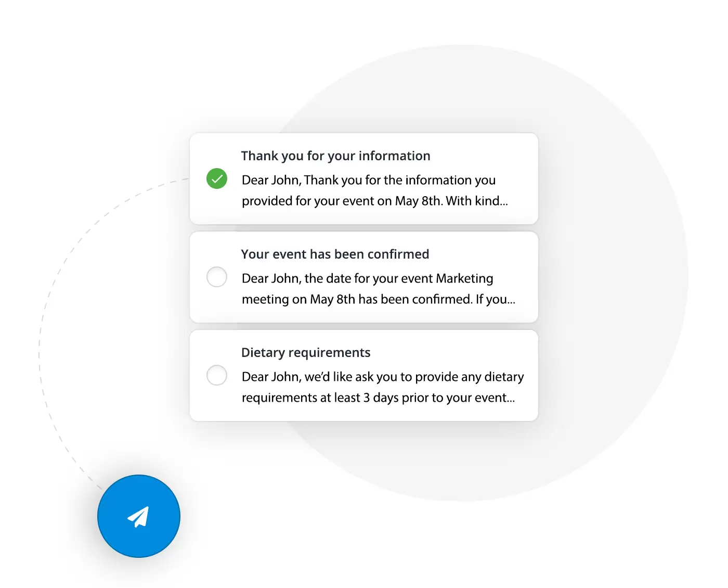This screenshot has width=728, height=588.
Task: Click the "Marketing" word in confirmation preview
Action: [464, 278]
